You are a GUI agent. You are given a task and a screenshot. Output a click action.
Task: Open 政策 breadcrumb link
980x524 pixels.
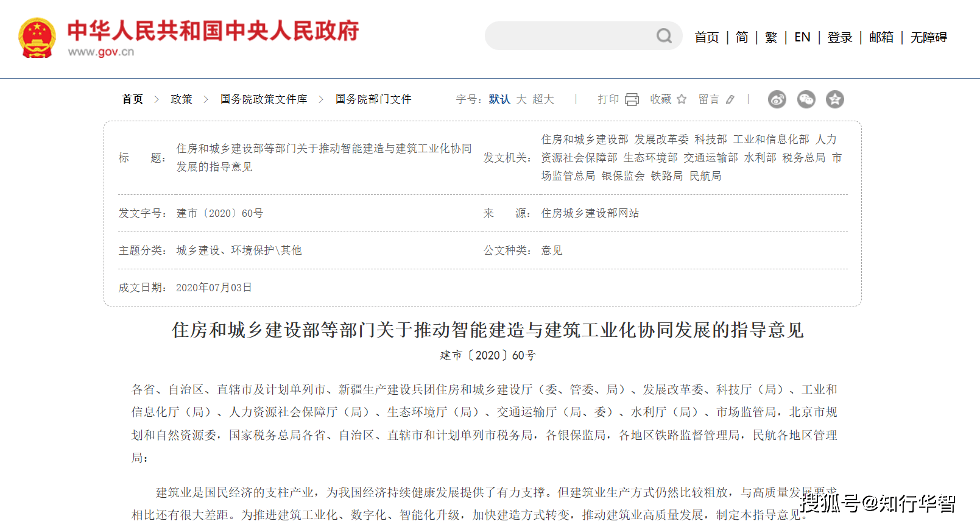pos(182,99)
